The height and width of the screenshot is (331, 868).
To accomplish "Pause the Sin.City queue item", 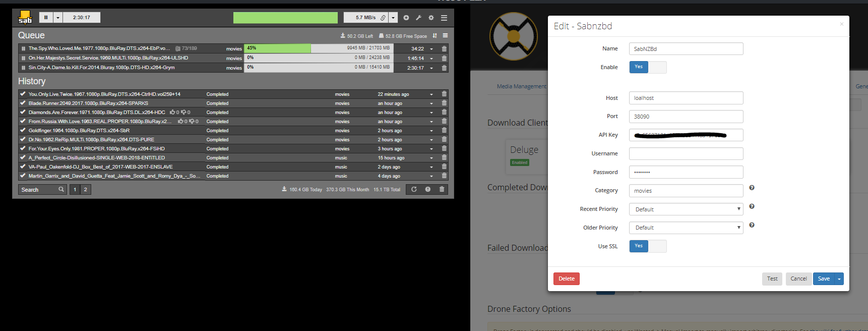I will point(23,68).
